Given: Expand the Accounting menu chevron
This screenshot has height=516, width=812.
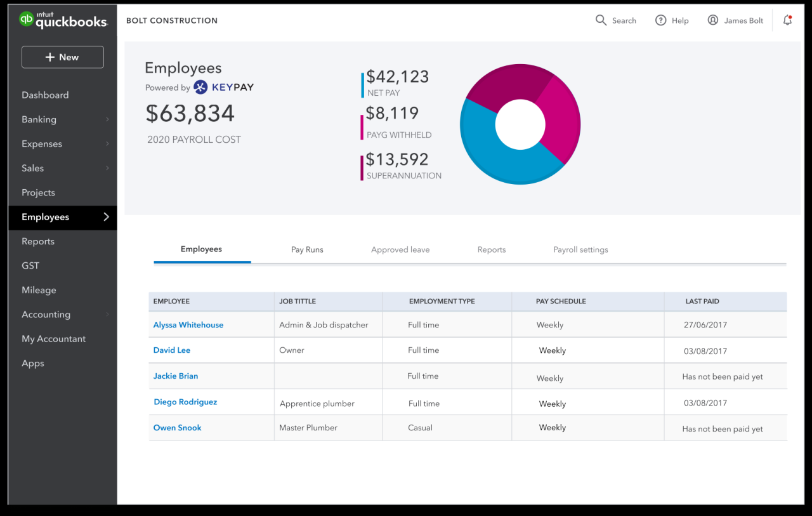Looking at the screenshot, I should tap(107, 315).
